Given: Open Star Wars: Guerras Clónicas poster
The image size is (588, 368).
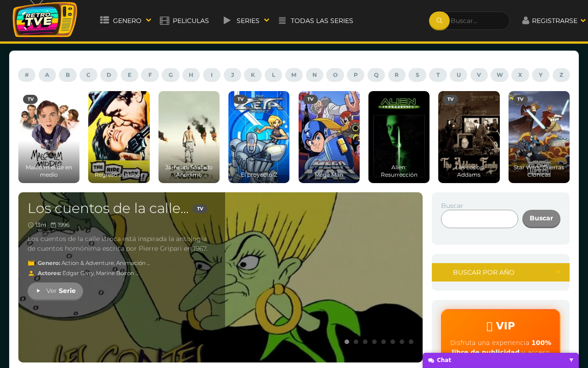Looking at the screenshot, I should [539, 137].
